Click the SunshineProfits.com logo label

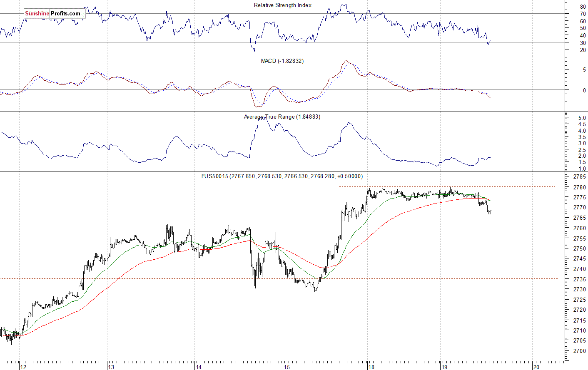[x=55, y=14]
